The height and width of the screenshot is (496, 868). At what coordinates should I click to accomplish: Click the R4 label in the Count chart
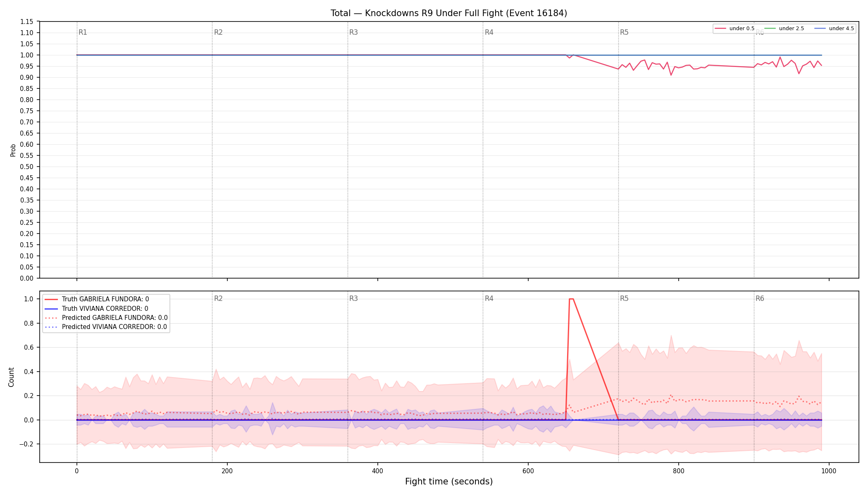(x=489, y=298)
